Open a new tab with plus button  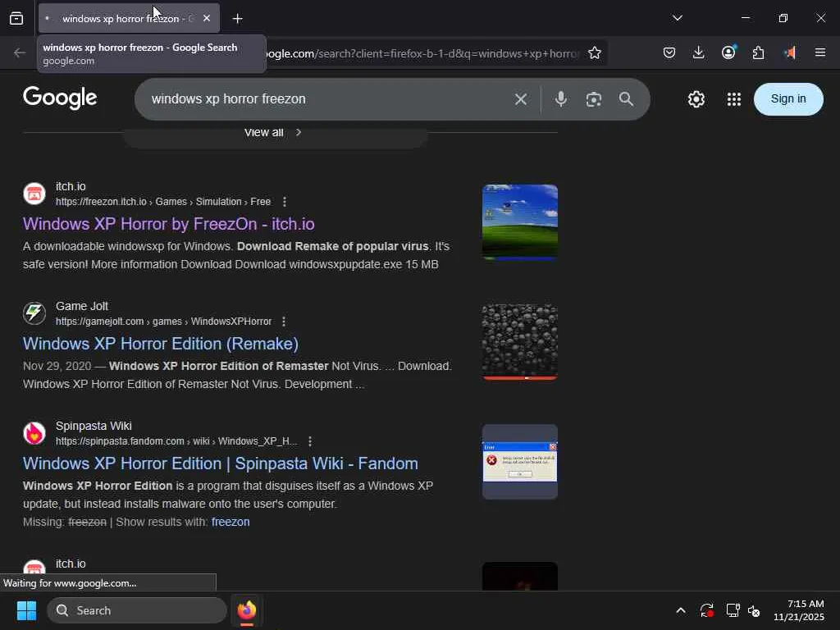click(237, 19)
